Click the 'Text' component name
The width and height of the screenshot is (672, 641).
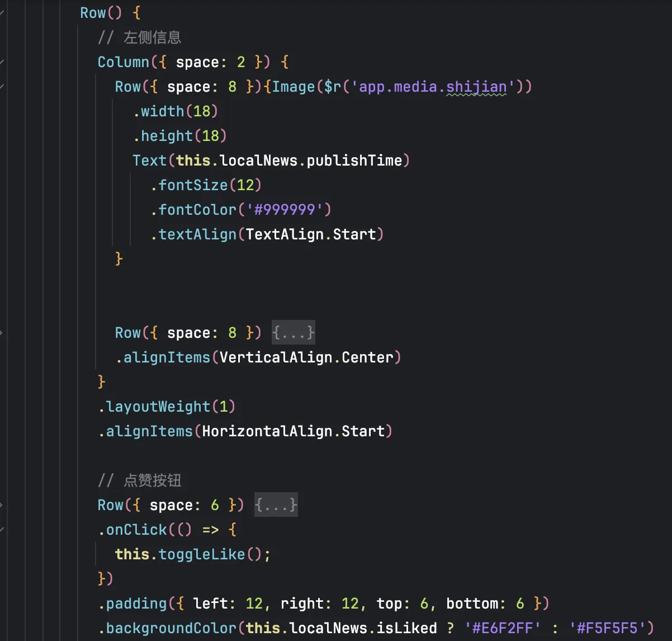pos(150,161)
